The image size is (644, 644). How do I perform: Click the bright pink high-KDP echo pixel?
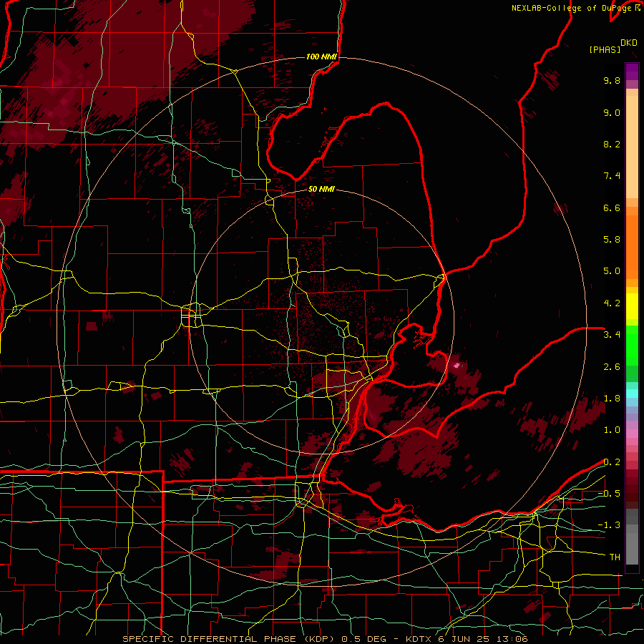457,365
